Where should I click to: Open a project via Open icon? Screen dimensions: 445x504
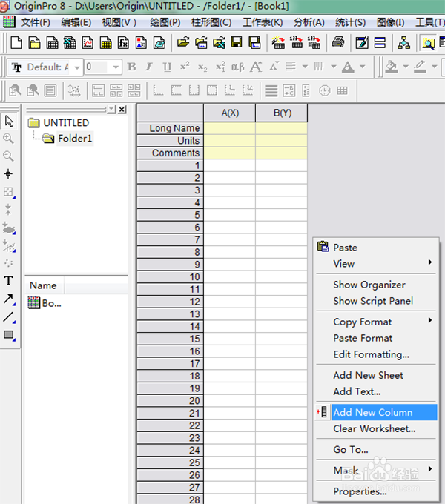pyautogui.click(x=183, y=42)
